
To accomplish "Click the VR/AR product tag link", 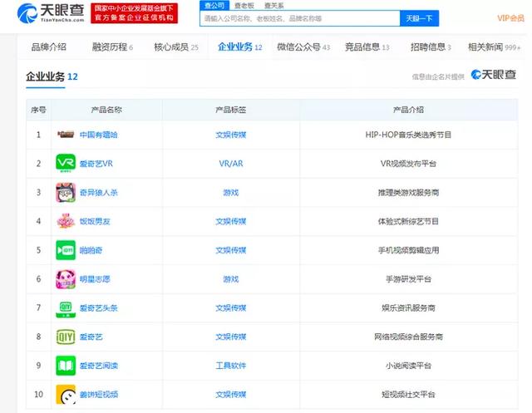I will (231, 164).
